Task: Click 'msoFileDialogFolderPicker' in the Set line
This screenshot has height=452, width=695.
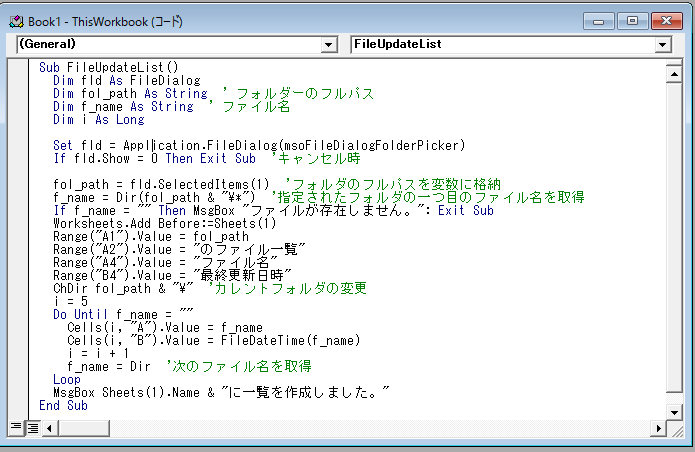Action: pyautogui.click(x=371, y=145)
